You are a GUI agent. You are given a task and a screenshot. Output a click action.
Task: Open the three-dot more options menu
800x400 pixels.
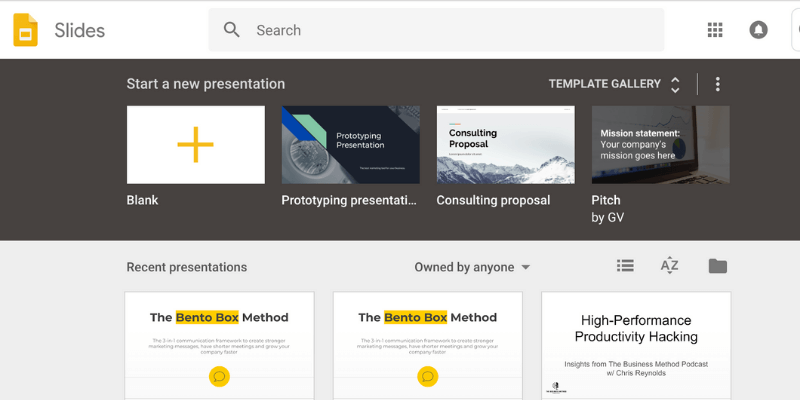point(717,84)
